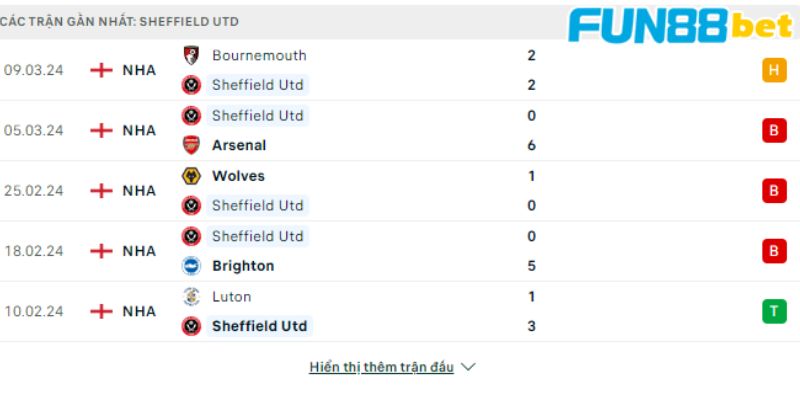Image resolution: width=800 pixels, height=400 pixels.
Task: Open the 10.02.24 match date row
Action: [400, 311]
